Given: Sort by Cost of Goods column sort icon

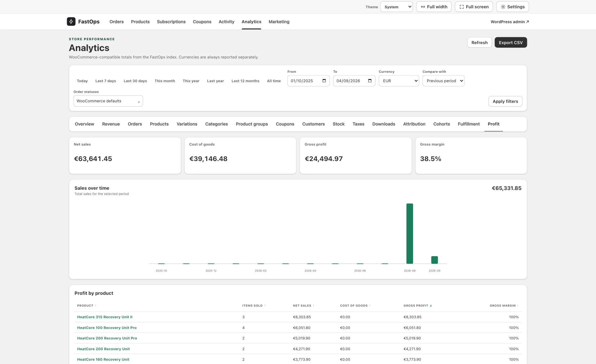Looking at the screenshot, I should (x=370, y=306).
